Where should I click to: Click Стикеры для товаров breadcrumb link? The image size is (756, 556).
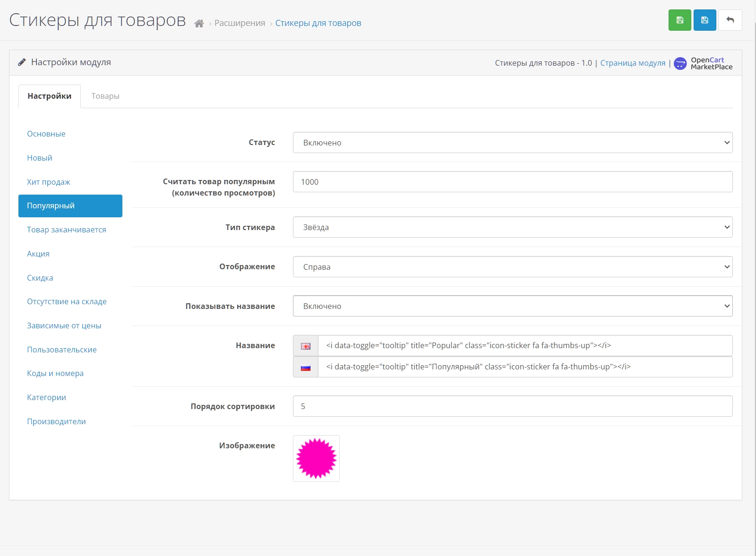(x=318, y=23)
